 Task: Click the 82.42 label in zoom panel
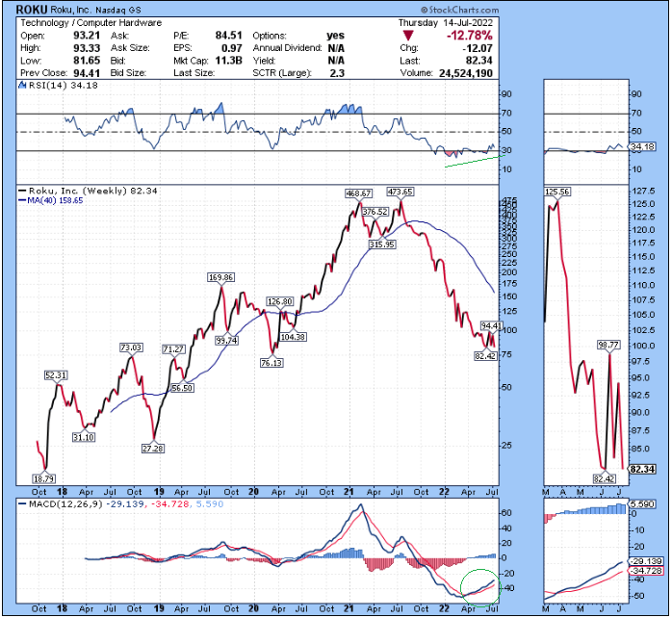[x=605, y=478]
